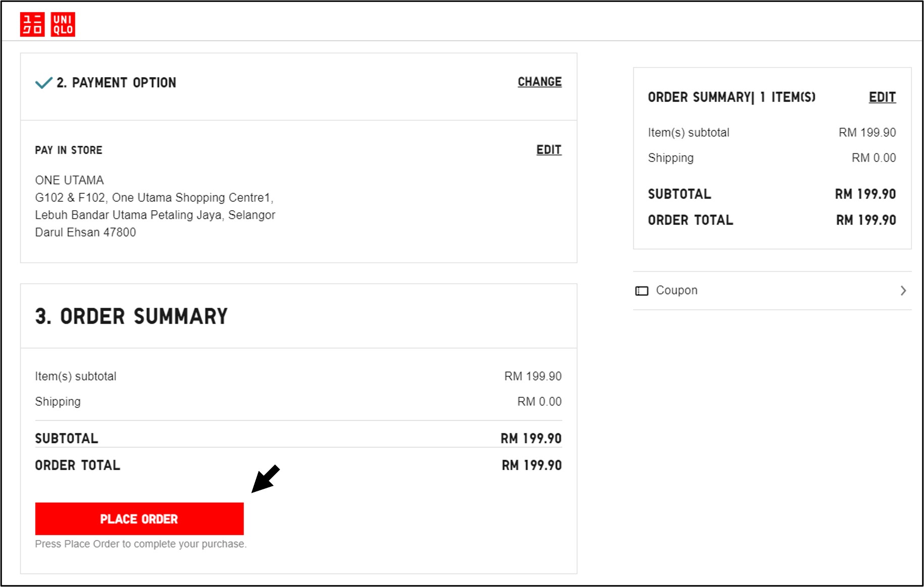Screen dimensions: 924x587
Task: Click the sidebar ORDER TOTAL amount
Action: tap(865, 220)
